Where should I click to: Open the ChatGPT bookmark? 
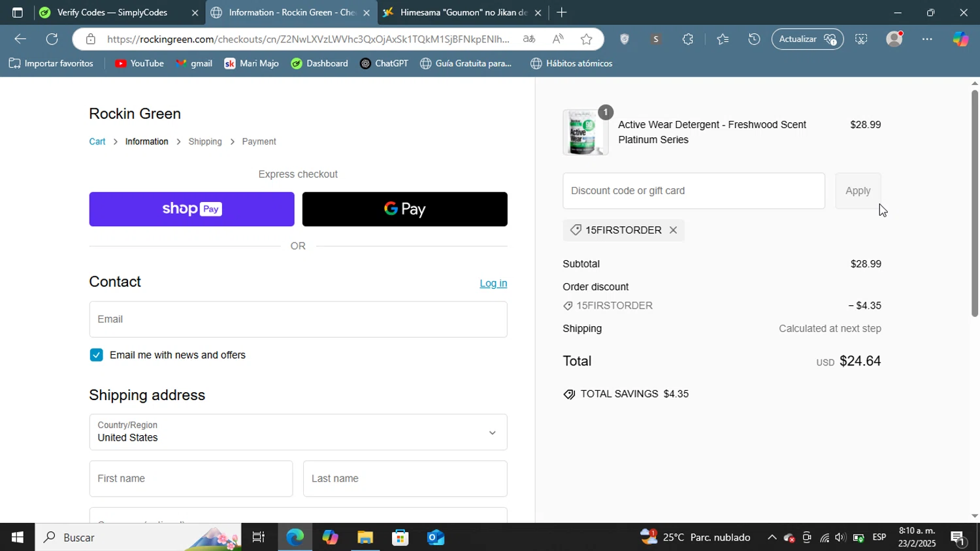click(x=384, y=63)
